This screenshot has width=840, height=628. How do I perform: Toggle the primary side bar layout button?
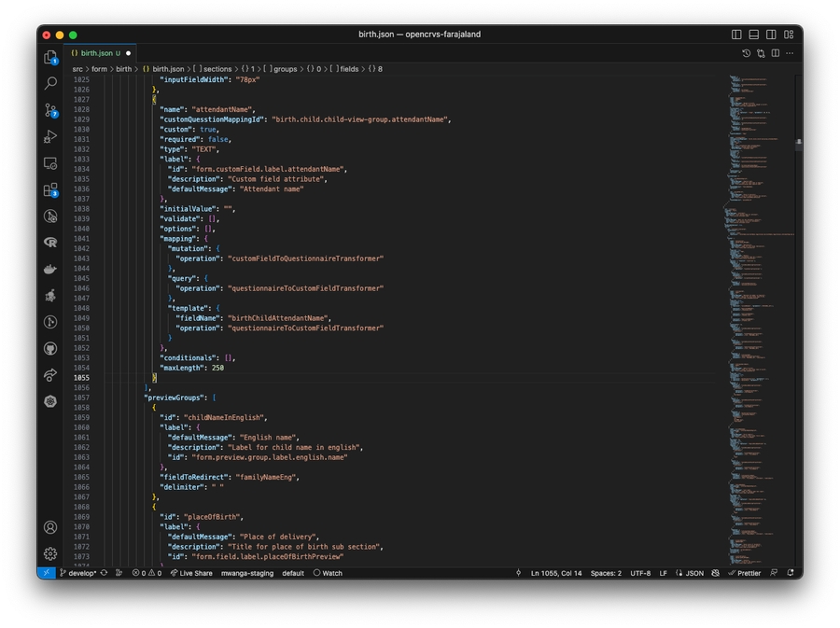[736, 35]
